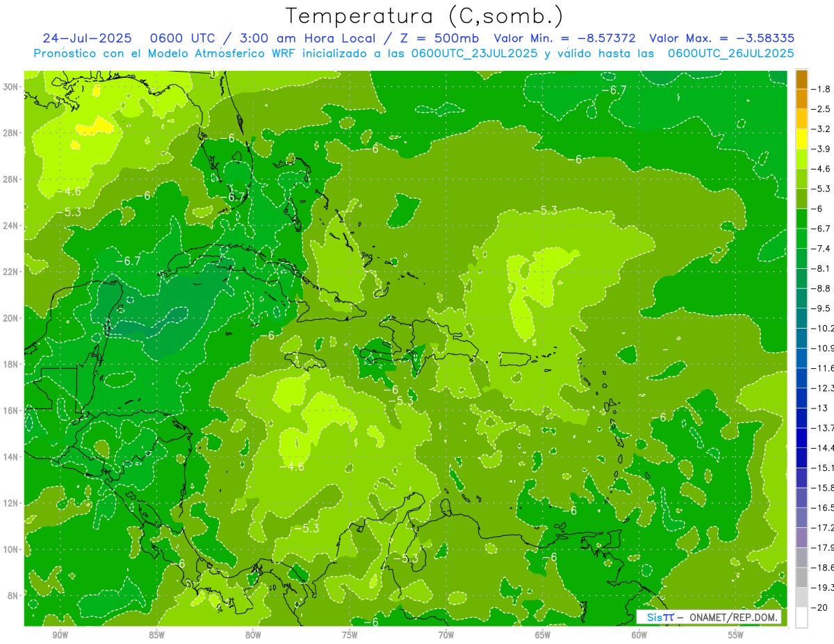
Task: Pick the orange swatch above -1.8 on colorbar
Action: (x=801, y=79)
